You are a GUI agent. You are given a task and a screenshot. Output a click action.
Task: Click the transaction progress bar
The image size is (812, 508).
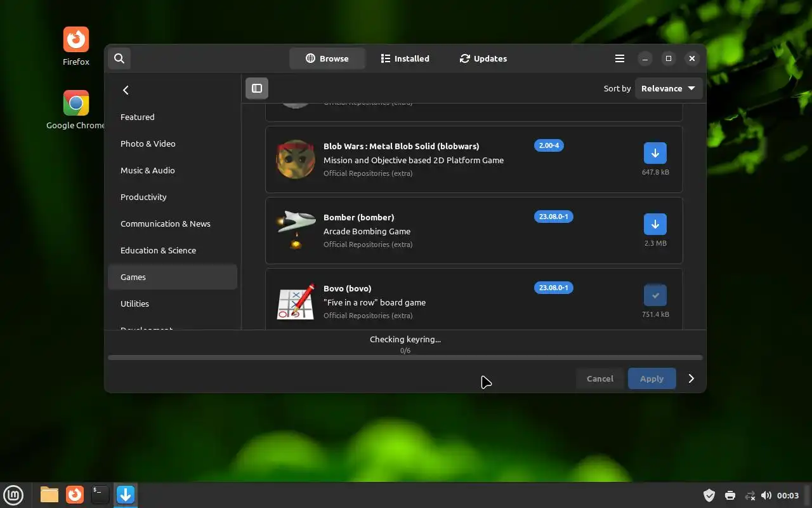coord(405,358)
